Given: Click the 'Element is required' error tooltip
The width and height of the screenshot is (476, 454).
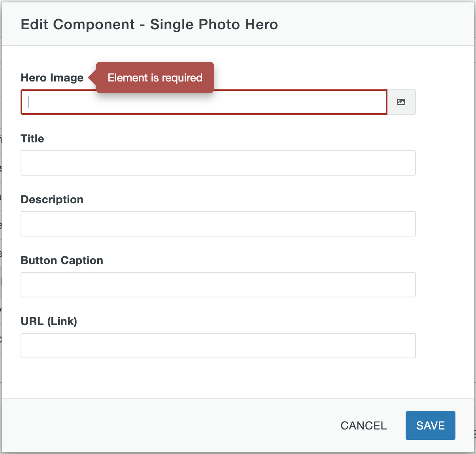Looking at the screenshot, I should pyautogui.click(x=155, y=78).
